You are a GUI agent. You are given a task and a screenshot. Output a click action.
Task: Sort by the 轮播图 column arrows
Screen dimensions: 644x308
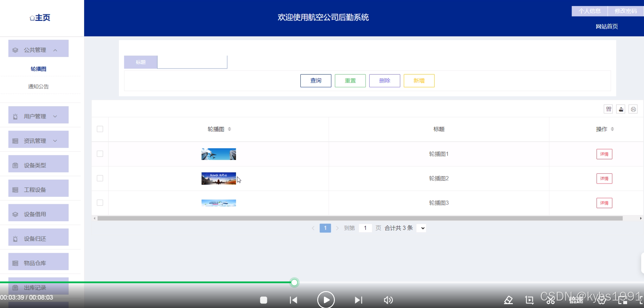[229, 129]
